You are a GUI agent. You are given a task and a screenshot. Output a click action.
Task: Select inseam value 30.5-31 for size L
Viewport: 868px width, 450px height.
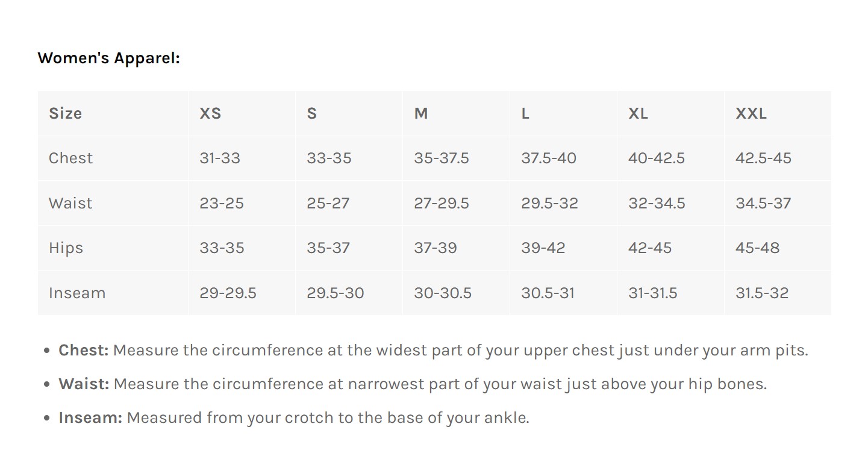point(548,293)
